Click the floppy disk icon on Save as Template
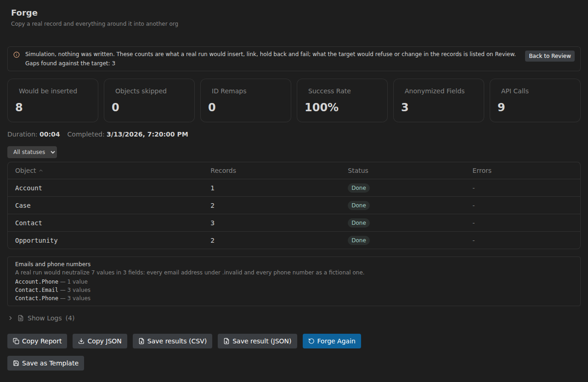The image size is (588, 382). [x=16, y=363]
